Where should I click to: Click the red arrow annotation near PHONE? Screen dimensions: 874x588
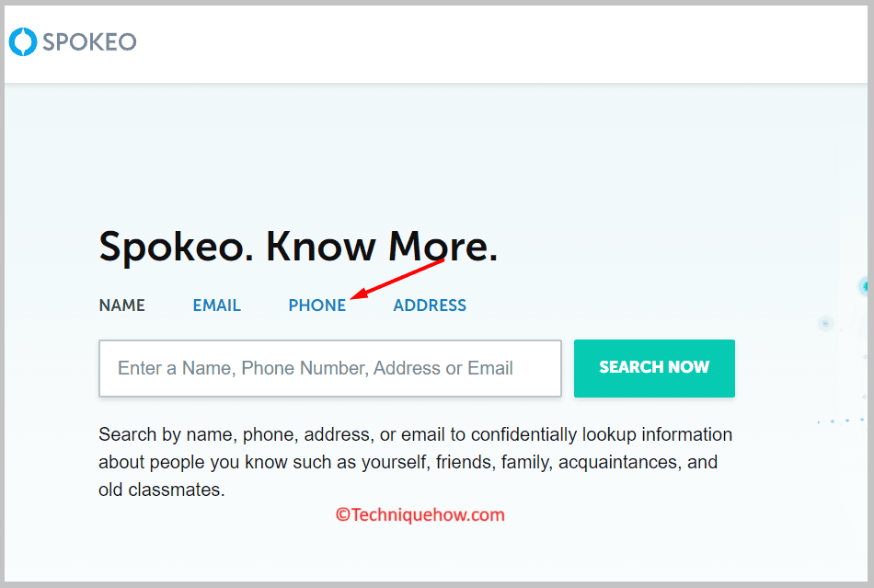pyautogui.click(x=398, y=279)
